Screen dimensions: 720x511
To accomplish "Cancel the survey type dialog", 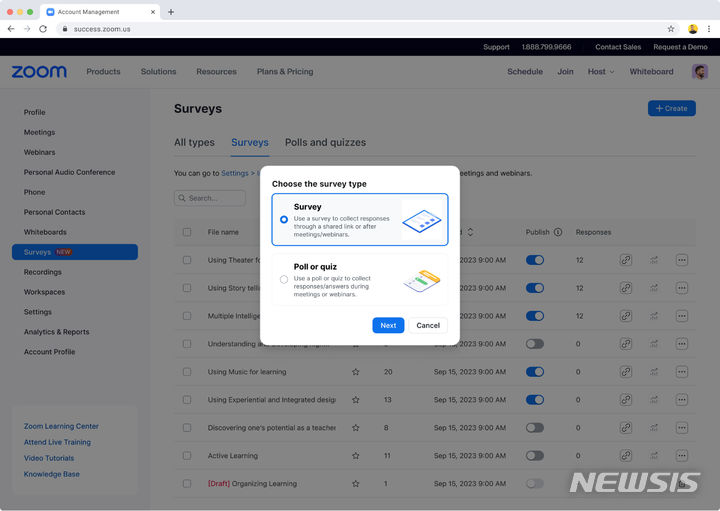I will (428, 325).
